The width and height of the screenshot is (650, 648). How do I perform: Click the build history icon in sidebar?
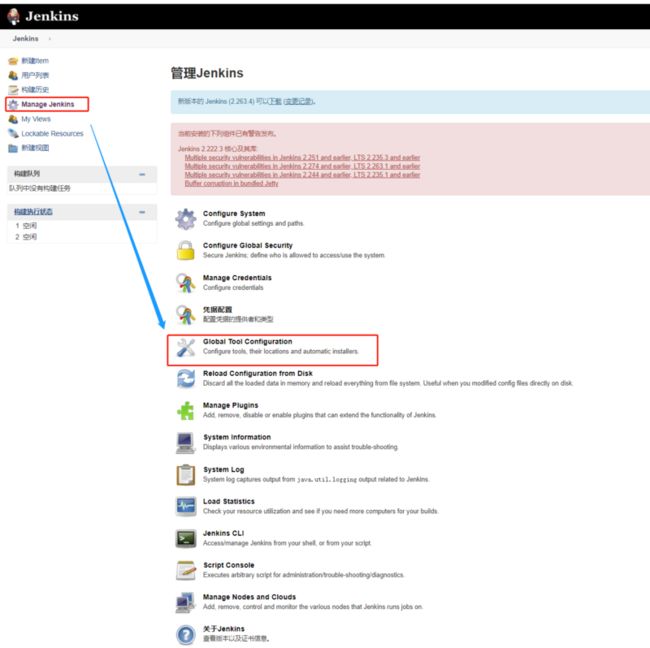[13, 90]
